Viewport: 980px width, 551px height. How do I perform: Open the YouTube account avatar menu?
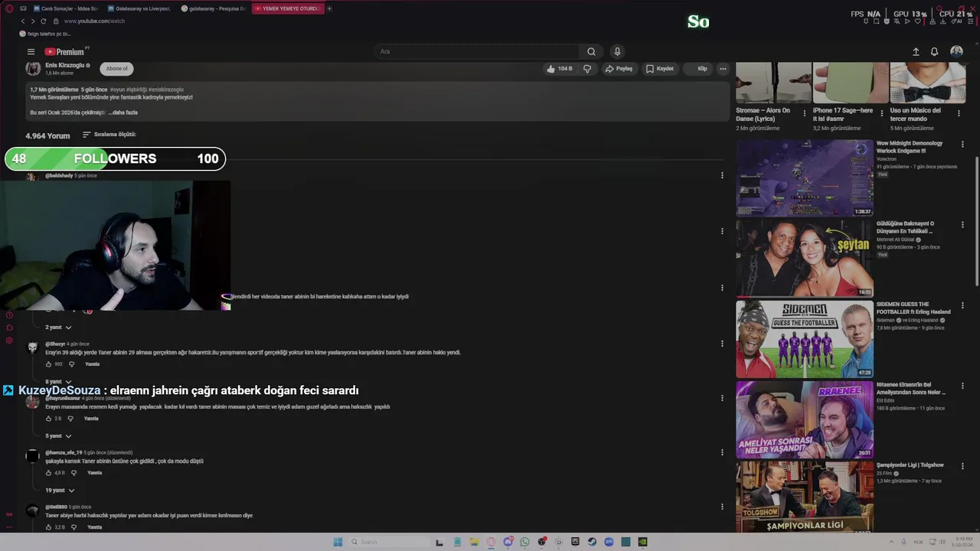[x=956, y=51]
